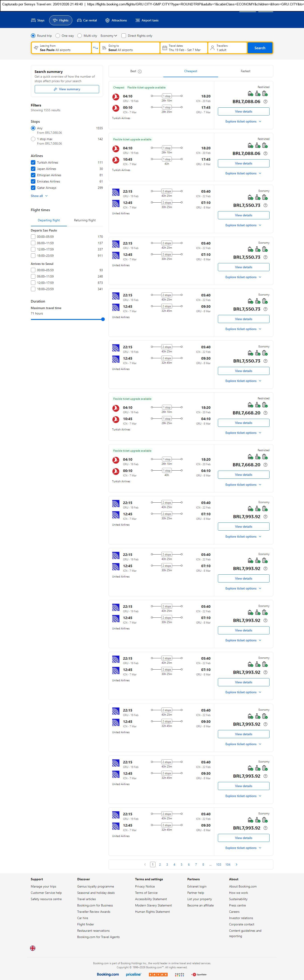Expand Explore ticket options on first result

pyautogui.click(x=243, y=121)
